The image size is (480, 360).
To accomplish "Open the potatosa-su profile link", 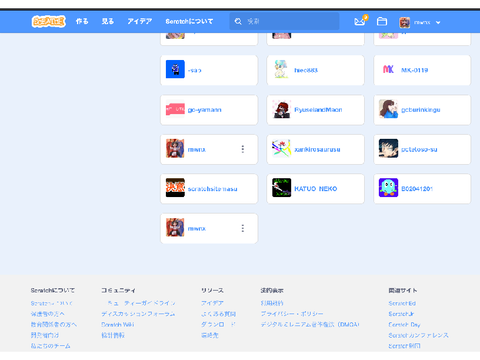I will pos(419,149).
